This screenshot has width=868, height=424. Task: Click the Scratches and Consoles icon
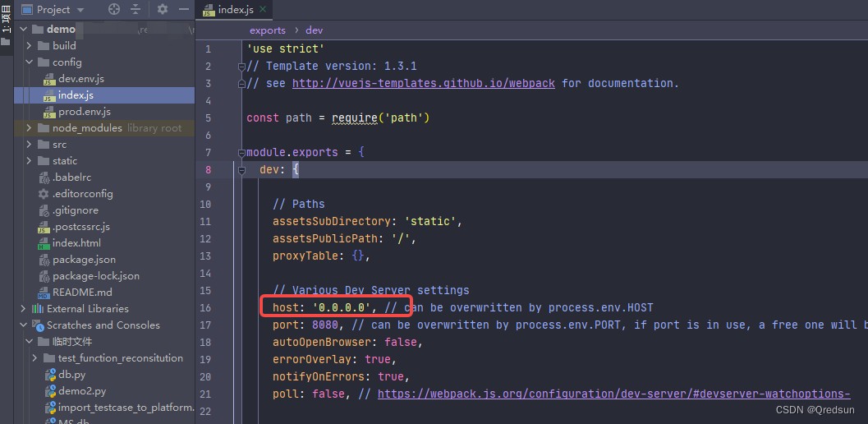38,325
